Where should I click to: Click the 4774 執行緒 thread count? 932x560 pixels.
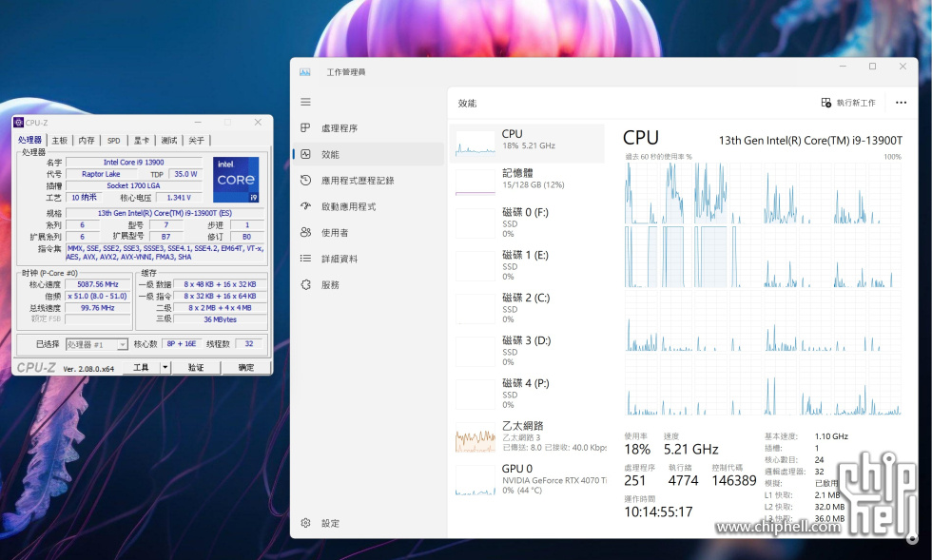point(684,480)
